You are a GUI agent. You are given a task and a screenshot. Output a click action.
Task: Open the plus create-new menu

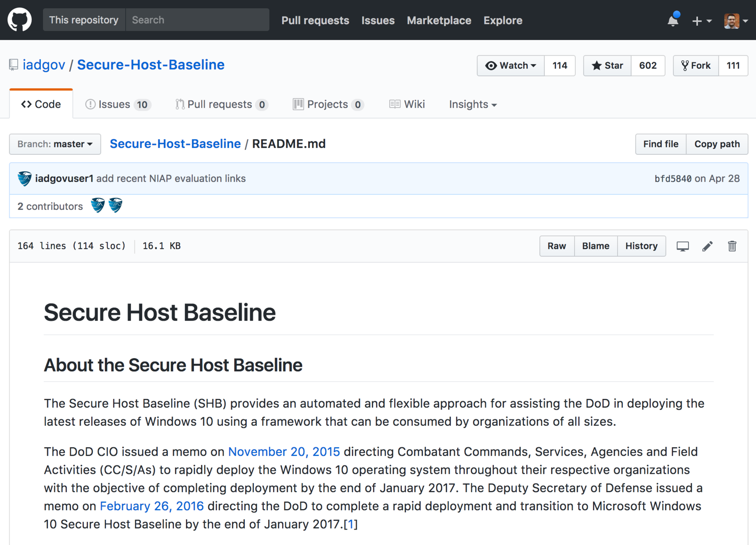pos(701,21)
